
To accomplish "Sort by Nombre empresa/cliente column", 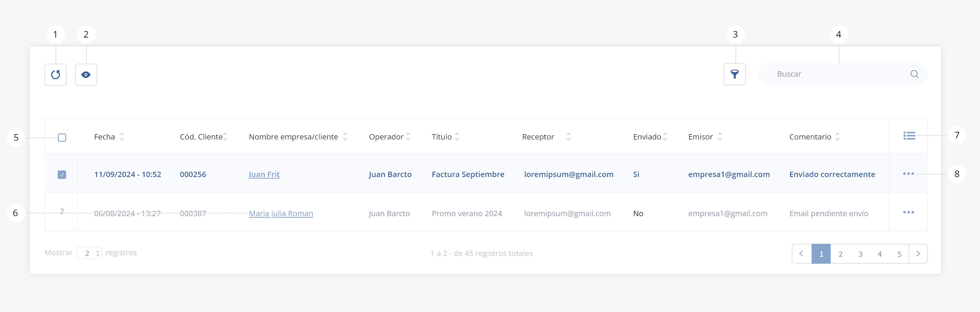I will pos(345,137).
